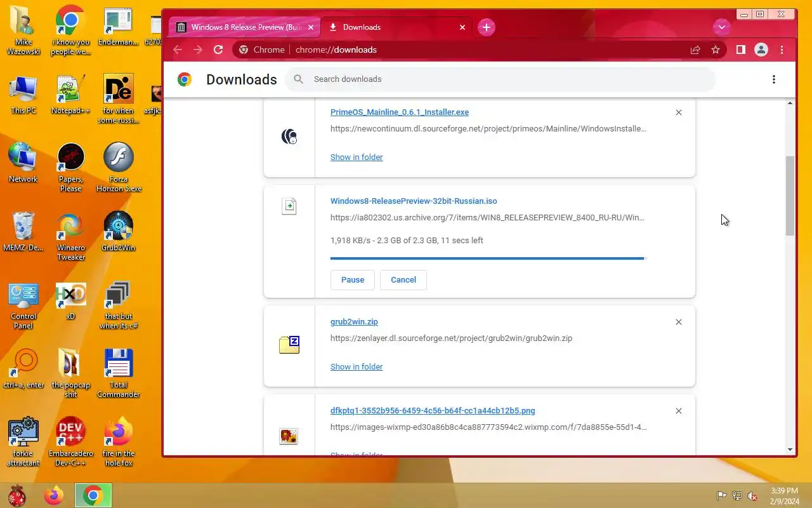Open PrimeOS_Mainline_0.6.1_Installer.exe link
The image size is (812, 508).
click(400, 112)
